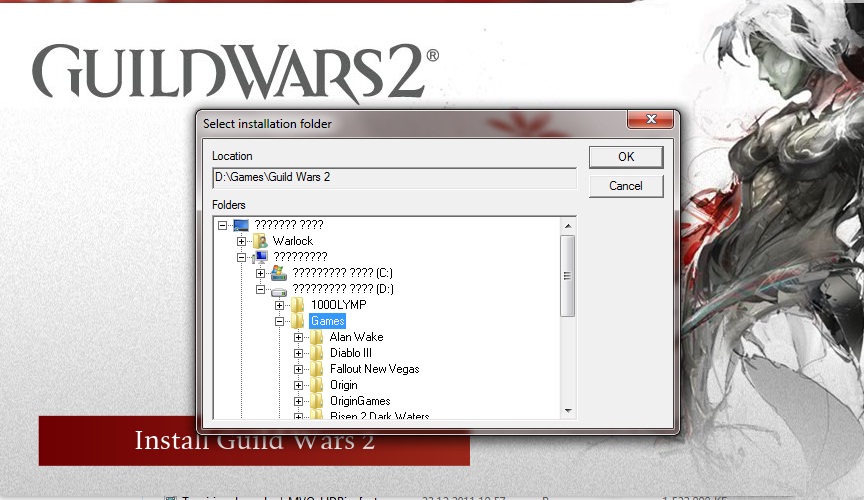Image resolution: width=864 pixels, height=500 pixels.
Task: Click the OriginGames folder icon
Action: [317, 401]
